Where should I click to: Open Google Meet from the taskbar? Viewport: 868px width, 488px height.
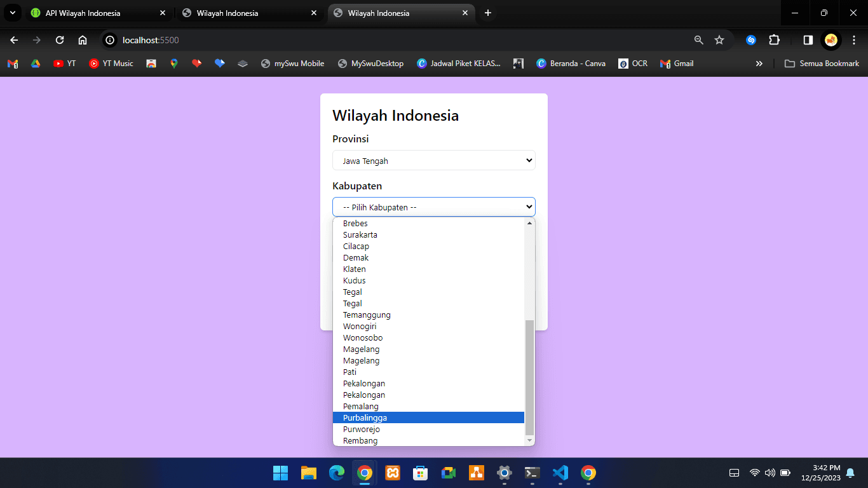pos(448,473)
